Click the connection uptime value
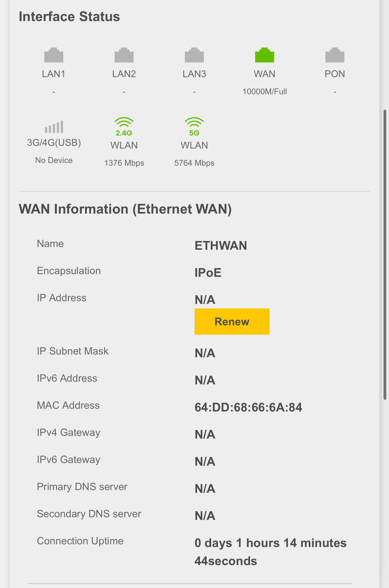 point(270,552)
